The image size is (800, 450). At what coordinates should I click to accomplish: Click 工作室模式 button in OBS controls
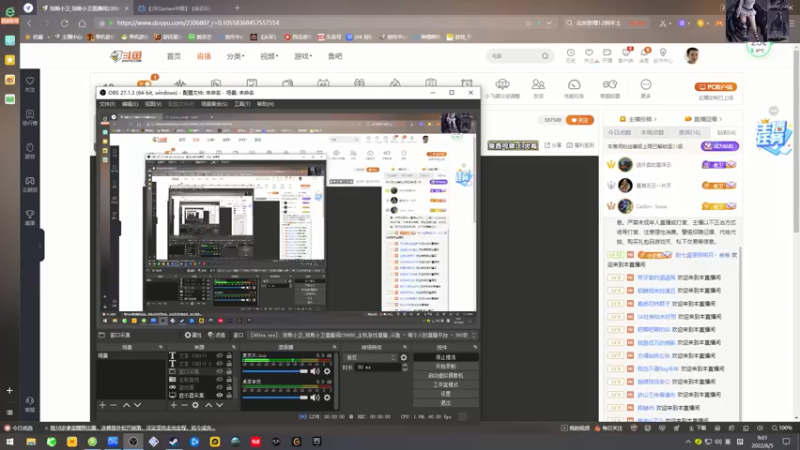tap(445, 385)
